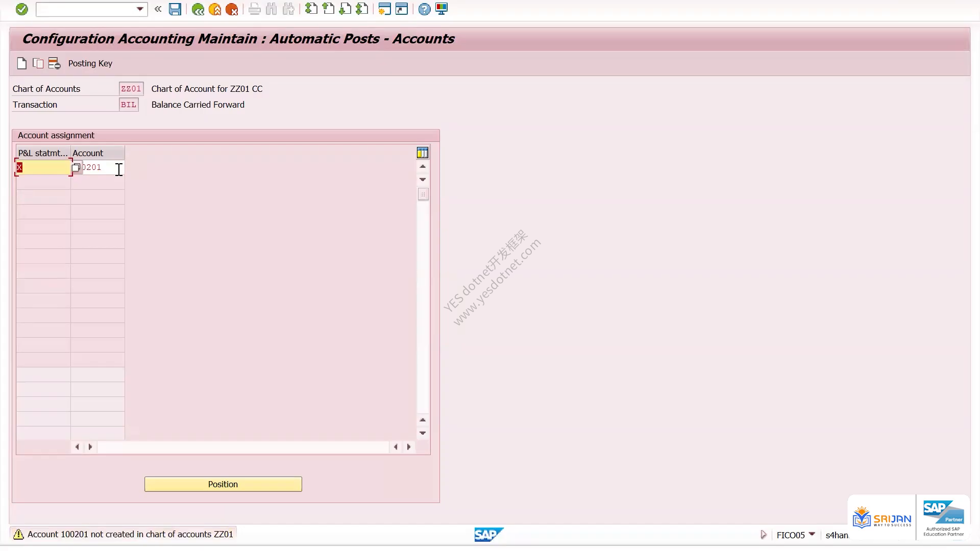Image resolution: width=980 pixels, height=551 pixels.
Task: Open a new GUI window with the toolbar icon
Action: [384, 9]
